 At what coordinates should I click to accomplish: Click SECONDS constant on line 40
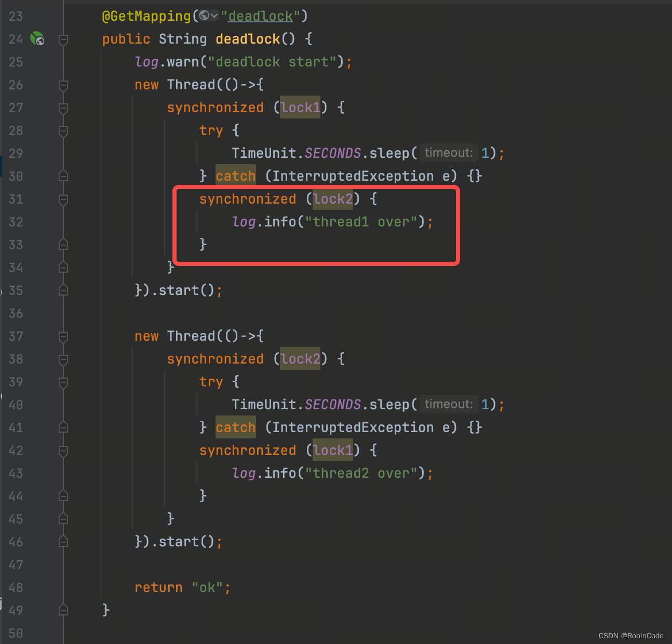[x=333, y=405]
